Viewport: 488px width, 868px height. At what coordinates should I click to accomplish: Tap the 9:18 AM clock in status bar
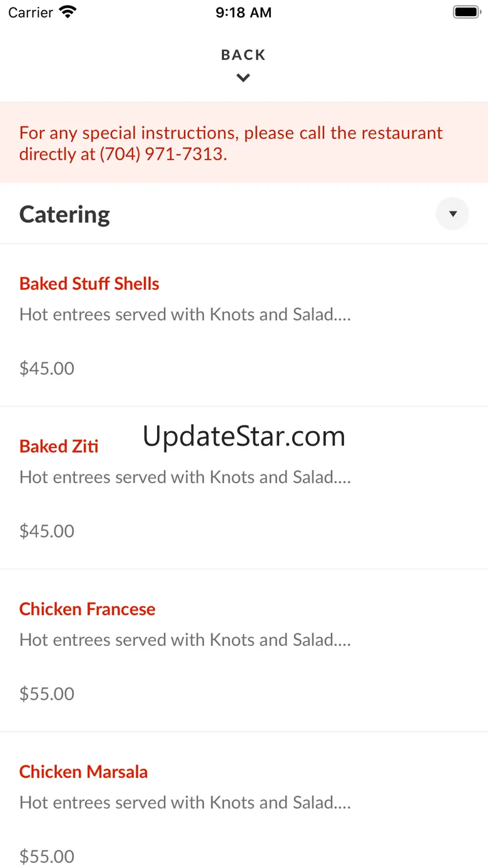(243, 13)
